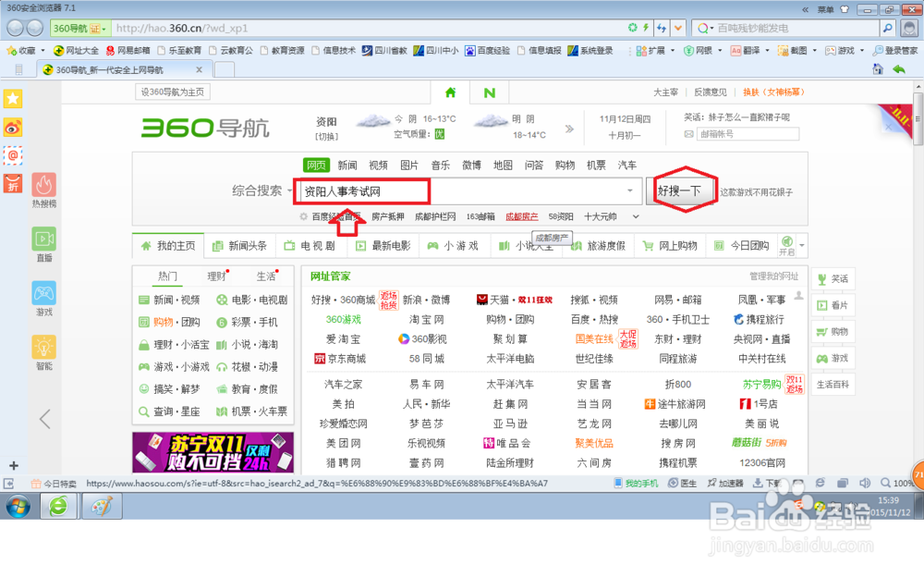Expand the weather forecast double chevron

[x=569, y=129]
